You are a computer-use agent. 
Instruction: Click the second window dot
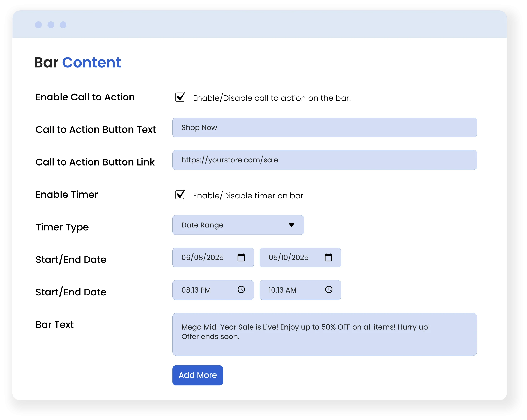51,25
